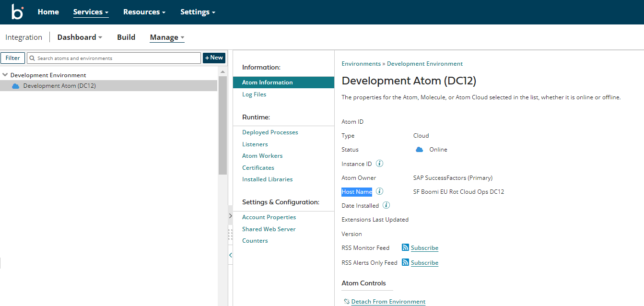Open Counters settings

pos(255,241)
